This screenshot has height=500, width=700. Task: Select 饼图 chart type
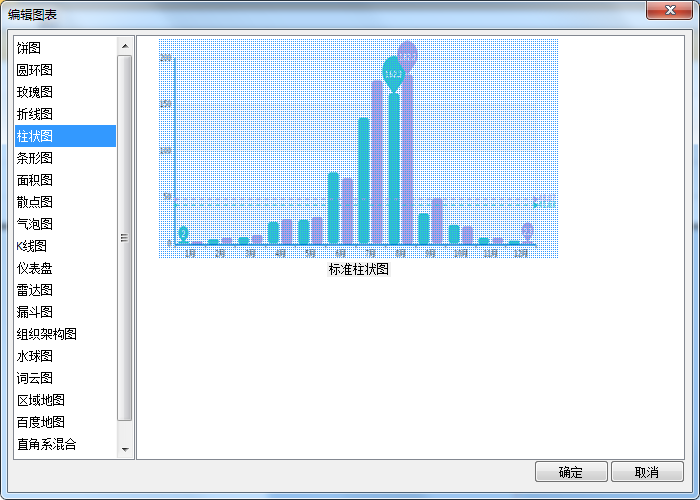(30, 48)
